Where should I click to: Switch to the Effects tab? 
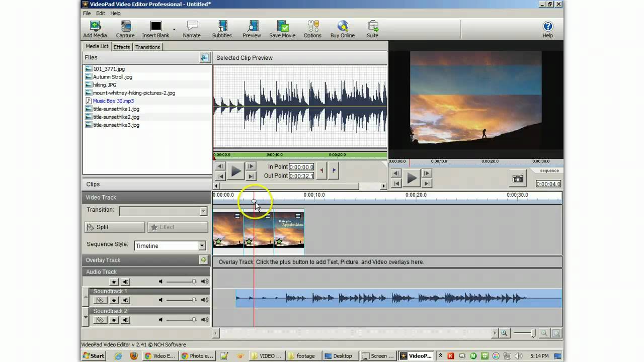click(x=121, y=47)
